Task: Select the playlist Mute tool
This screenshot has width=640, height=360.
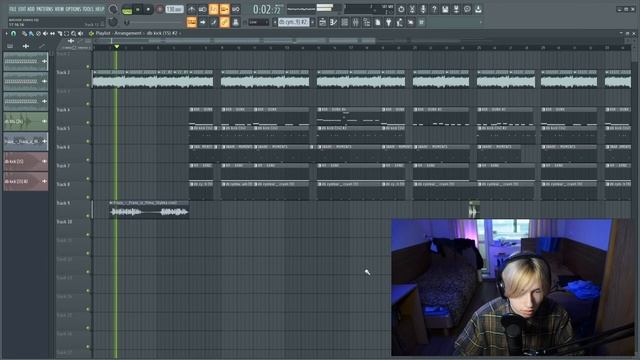Action: click(45, 33)
